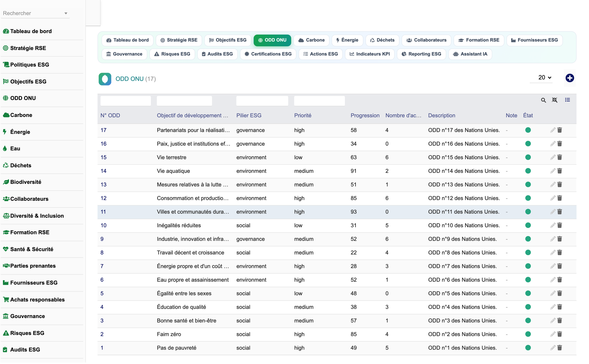
Task: Open the Reporting ESG tab
Action: click(x=421, y=54)
